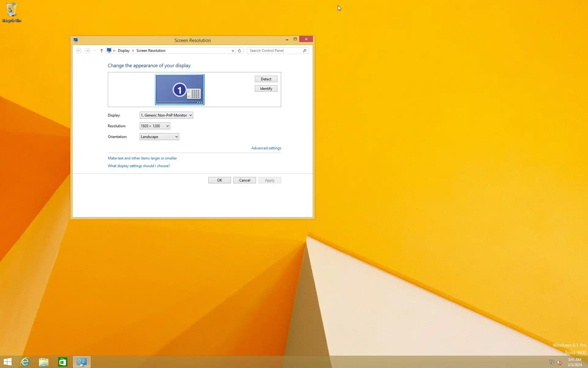Click the up-arrow navigation icon
588x368 pixels.
(x=102, y=51)
